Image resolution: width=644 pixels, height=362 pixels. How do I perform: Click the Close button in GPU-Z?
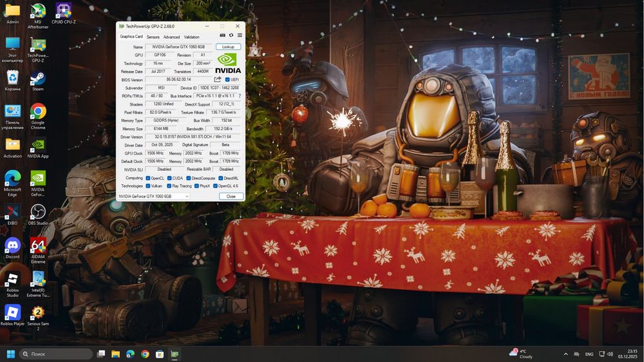231,196
